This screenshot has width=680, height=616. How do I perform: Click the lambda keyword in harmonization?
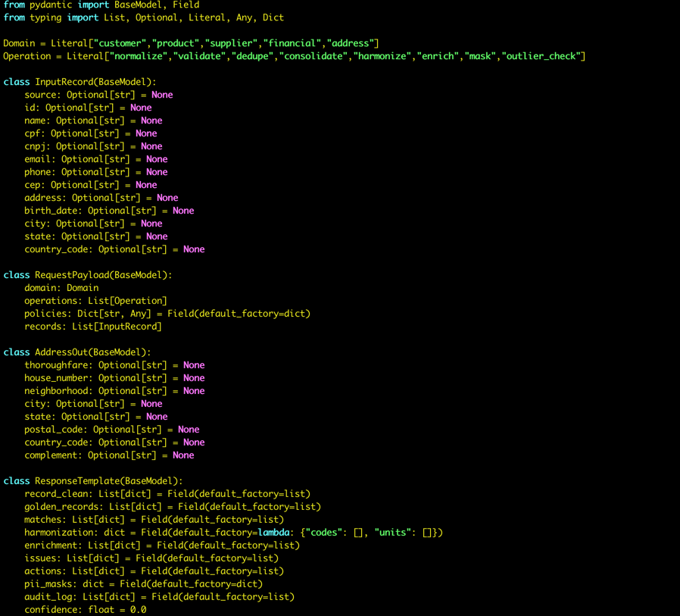pos(274,533)
